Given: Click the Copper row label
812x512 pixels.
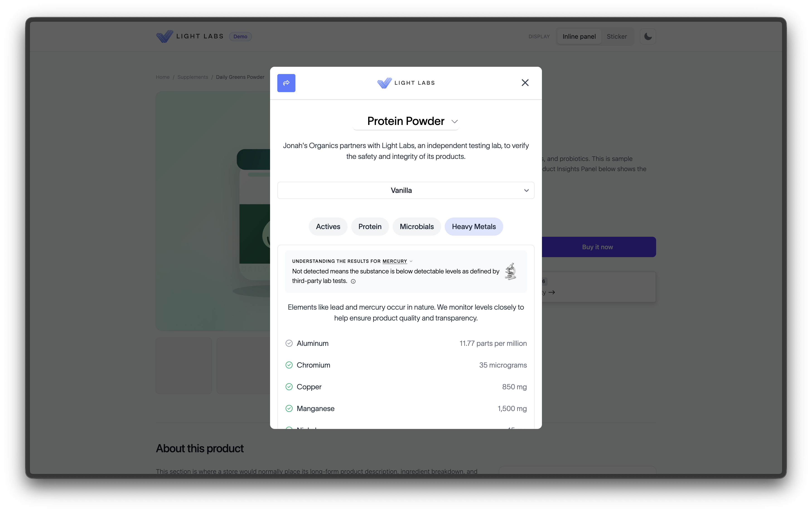Looking at the screenshot, I should click(x=309, y=387).
